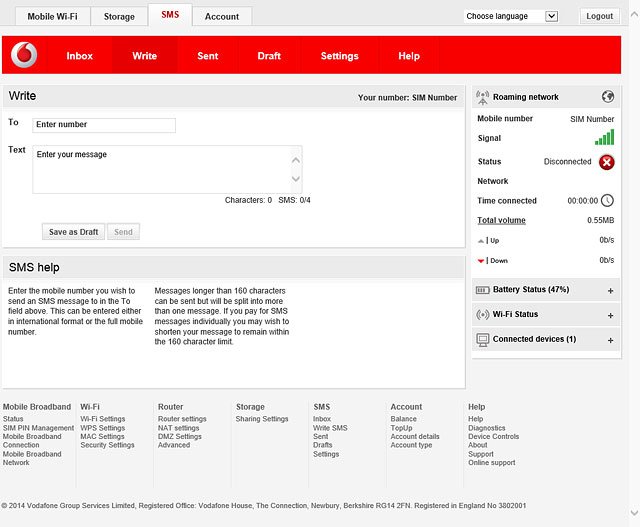Open the WPS Settings footer link
Viewport: 640px width, 527px height.
click(102, 428)
